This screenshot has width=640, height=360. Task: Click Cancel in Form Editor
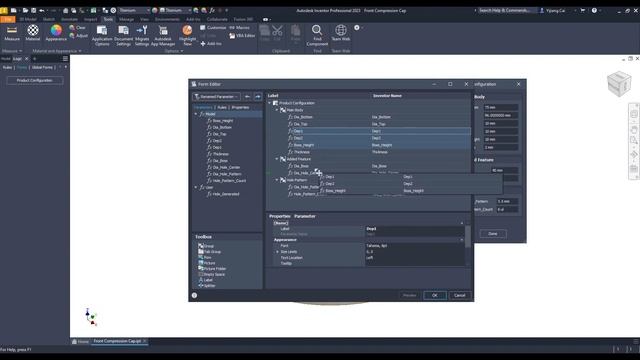pyautogui.click(x=460, y=295)
